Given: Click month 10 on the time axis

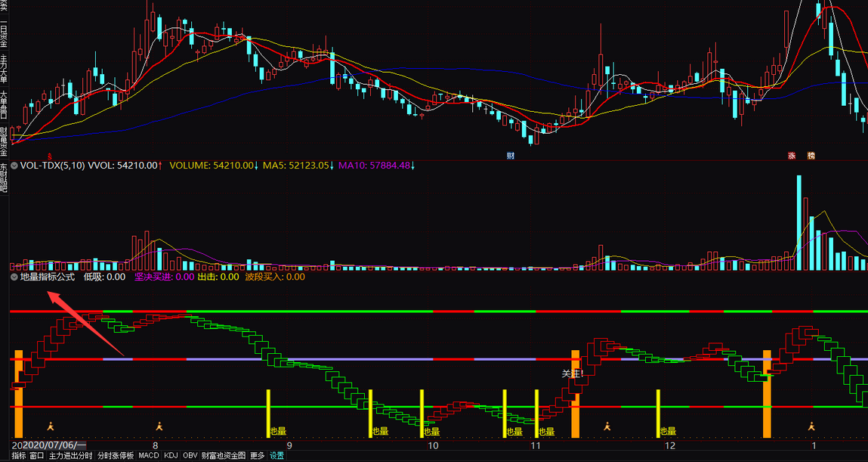Looking at the screenshot, I should coord(433,446).
